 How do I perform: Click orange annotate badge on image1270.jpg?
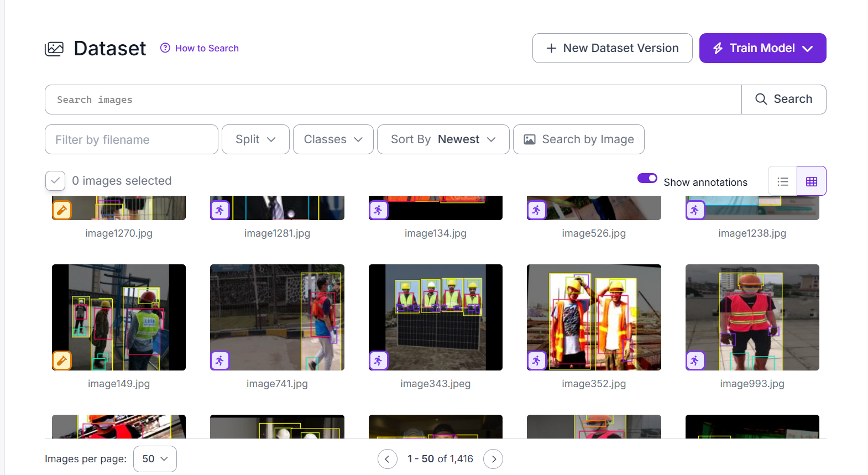click(62, 210)
